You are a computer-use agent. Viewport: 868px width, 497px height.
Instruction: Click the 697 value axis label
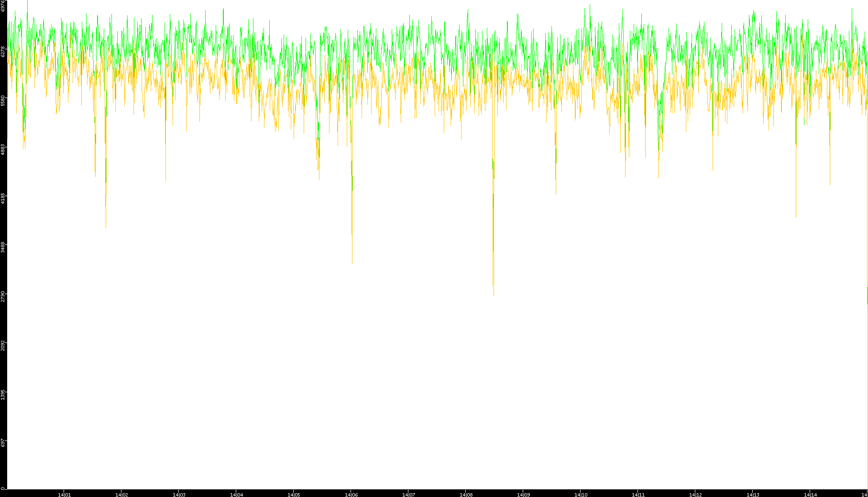[x=3, y=443]
